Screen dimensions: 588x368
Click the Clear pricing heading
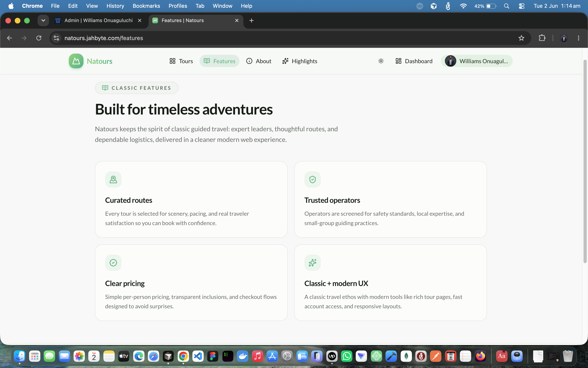(x=125, y=283)
